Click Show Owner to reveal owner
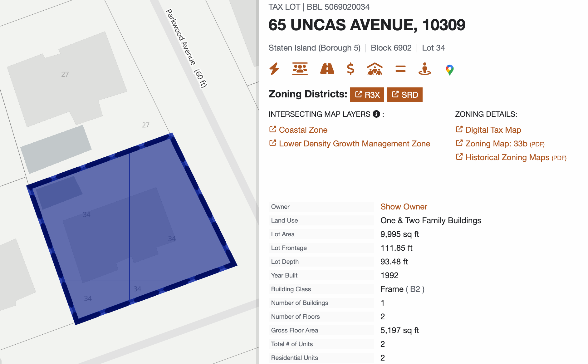The image size is (588, 364). click(x=404, y=207)
